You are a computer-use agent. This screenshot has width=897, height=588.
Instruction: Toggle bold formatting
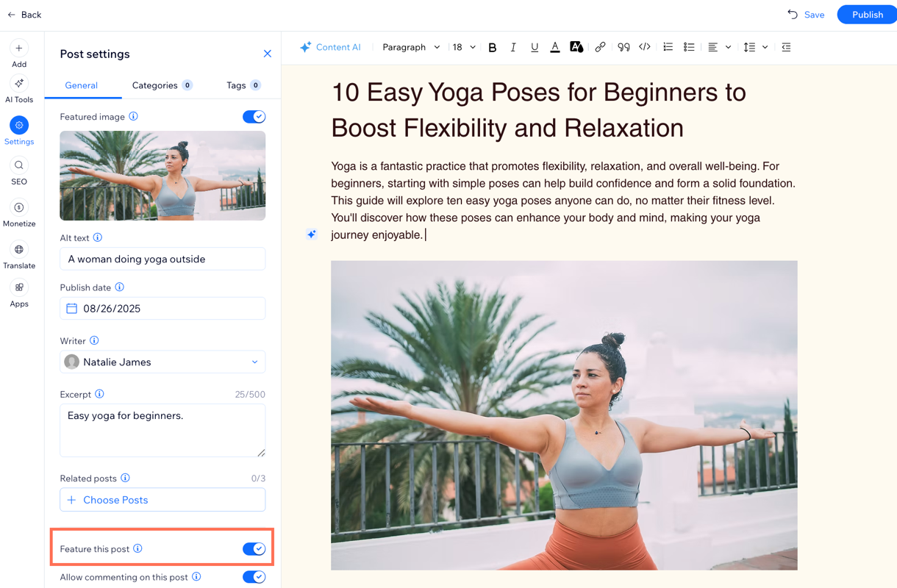click(493, 47)
